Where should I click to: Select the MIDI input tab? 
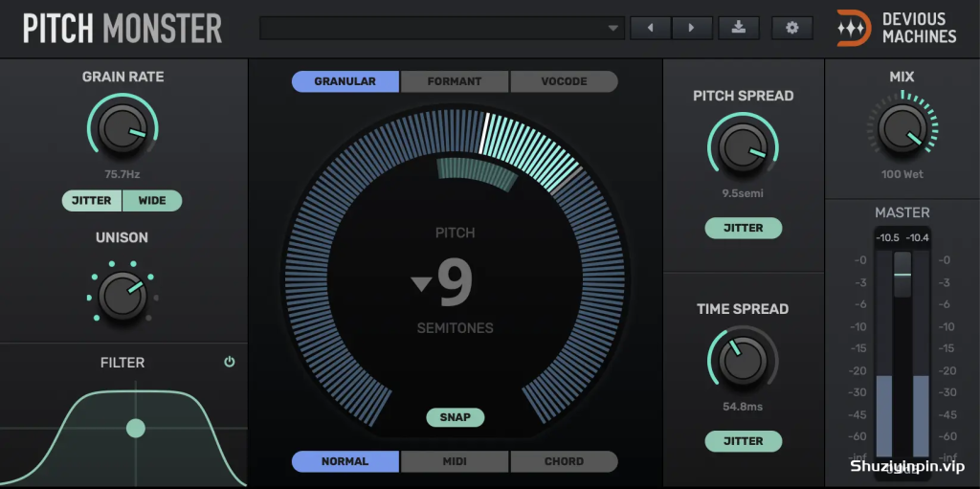[455, 461]
